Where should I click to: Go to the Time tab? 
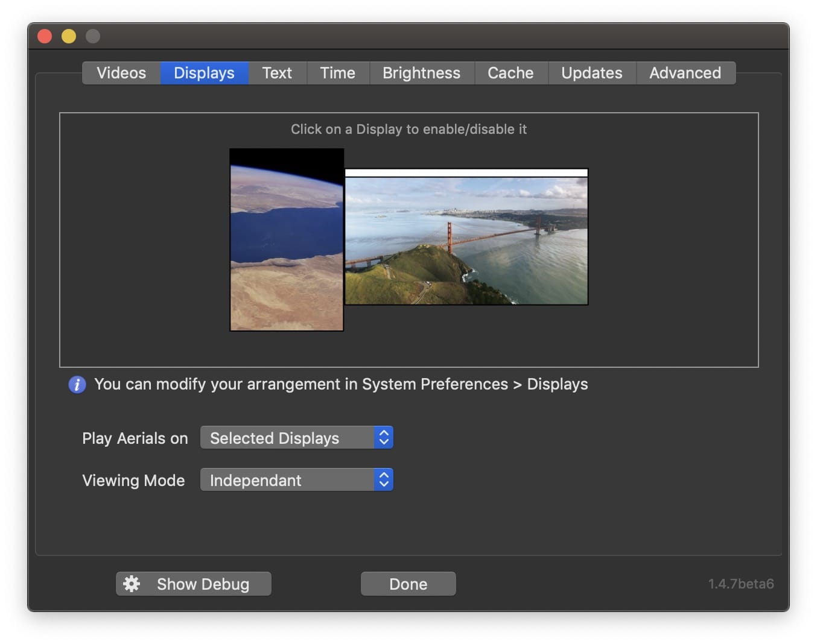338,73
